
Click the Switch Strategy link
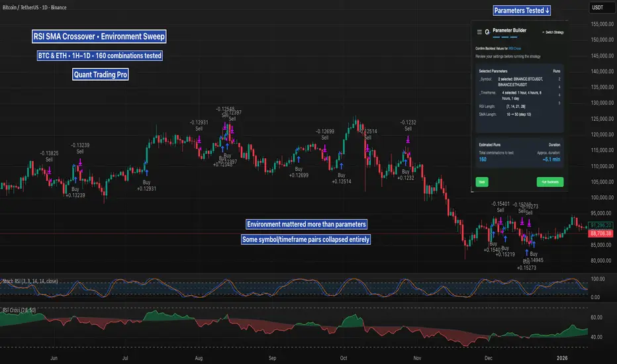553,32
